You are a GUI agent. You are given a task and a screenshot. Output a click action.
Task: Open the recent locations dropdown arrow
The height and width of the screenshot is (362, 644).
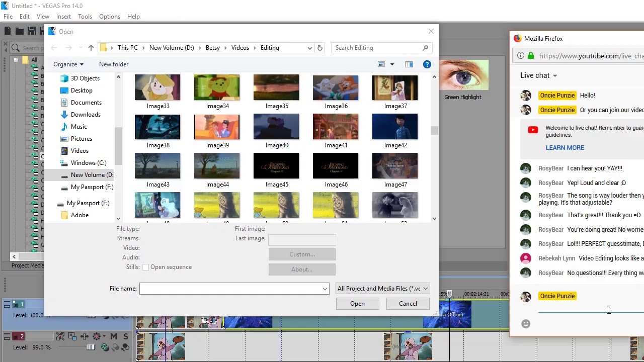coord(81,48)
